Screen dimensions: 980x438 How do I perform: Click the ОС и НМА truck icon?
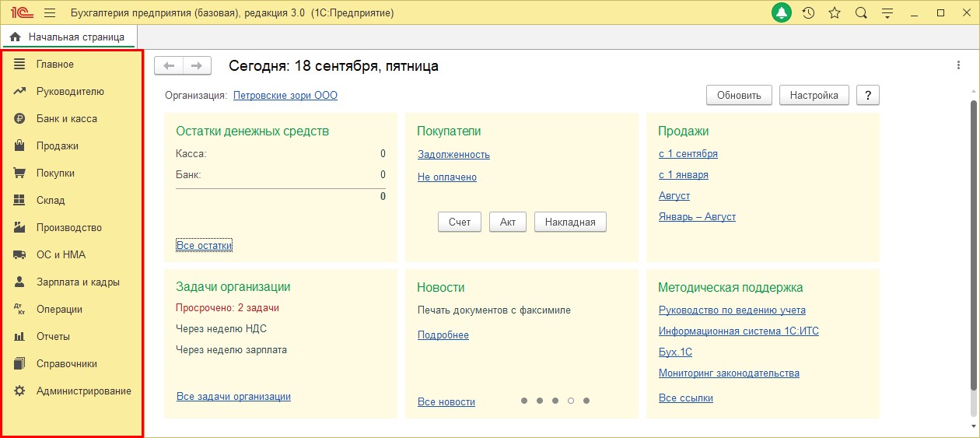pos(19,254)
